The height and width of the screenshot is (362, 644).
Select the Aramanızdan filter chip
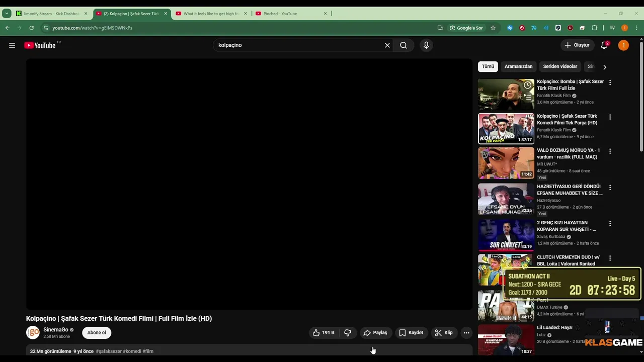pos(519,66)
